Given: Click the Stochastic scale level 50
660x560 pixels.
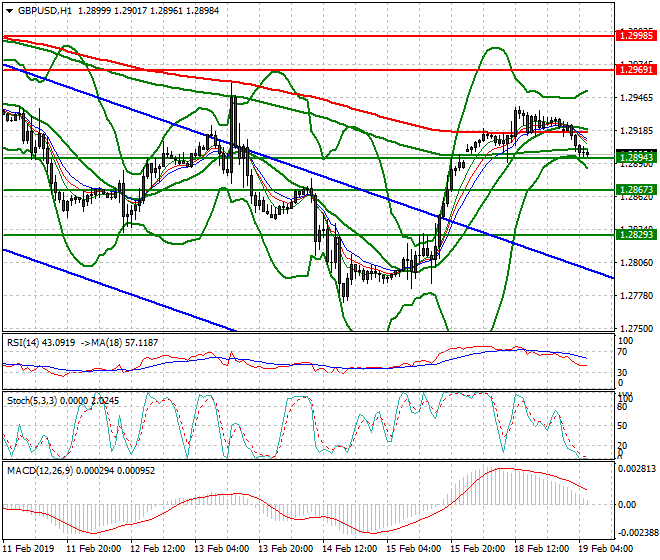Looking at the screenshot, I should [623, 426].
